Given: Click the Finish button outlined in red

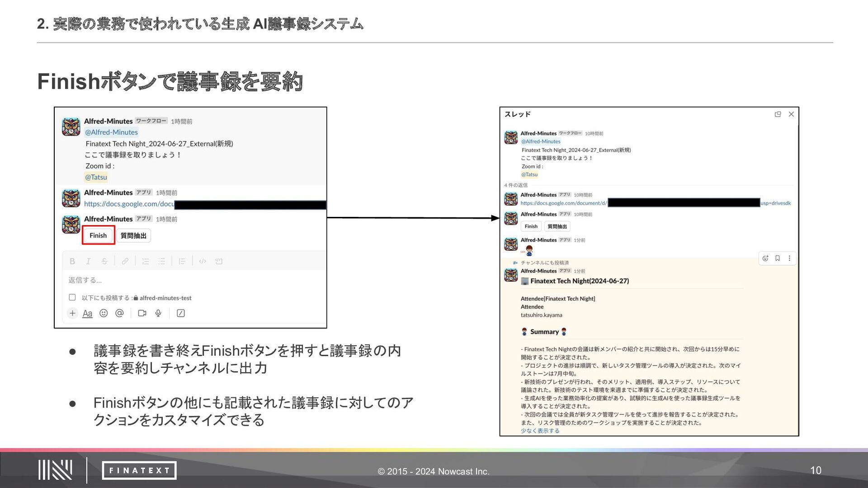Looking at the screenshot, I should coord(98,235).
